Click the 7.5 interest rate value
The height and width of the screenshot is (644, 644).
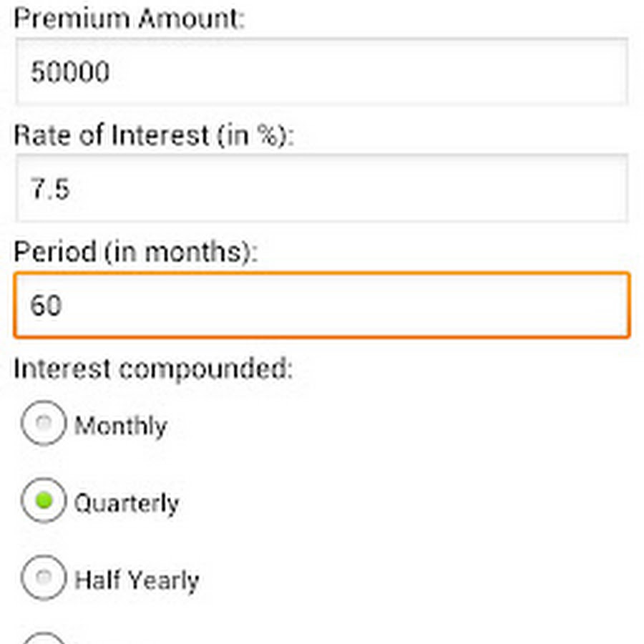(50, 189)
